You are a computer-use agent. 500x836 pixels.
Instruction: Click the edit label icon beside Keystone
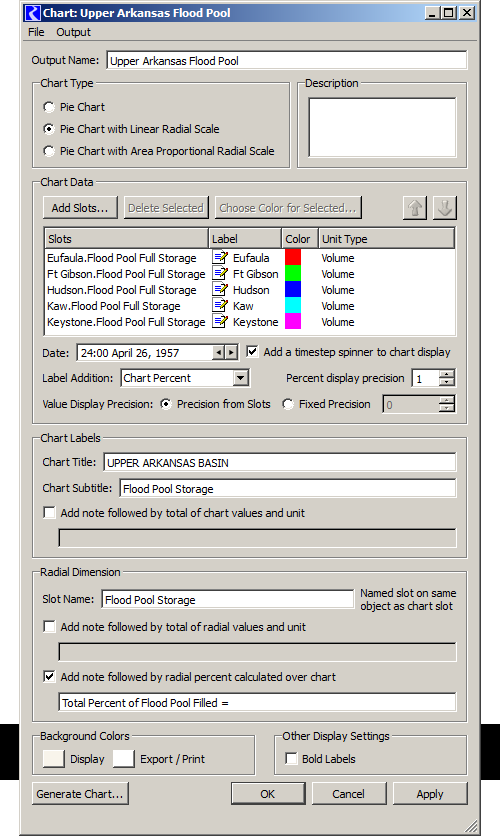[x=220, y=321]
